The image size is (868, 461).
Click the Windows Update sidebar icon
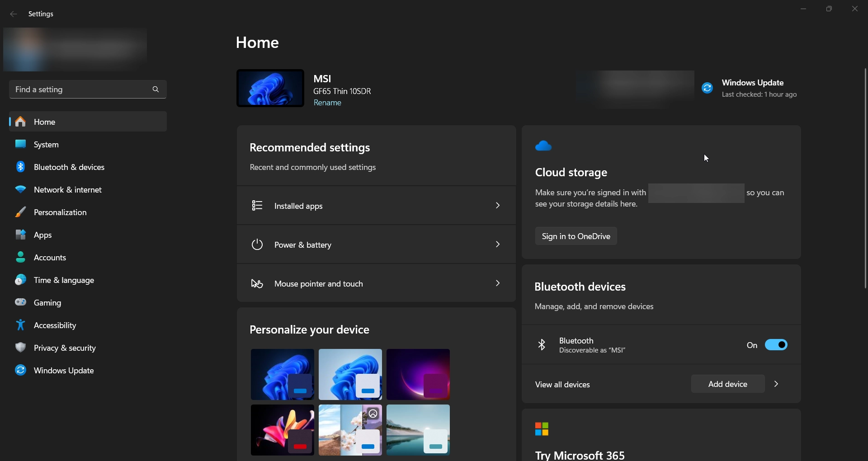coord(20,370)
